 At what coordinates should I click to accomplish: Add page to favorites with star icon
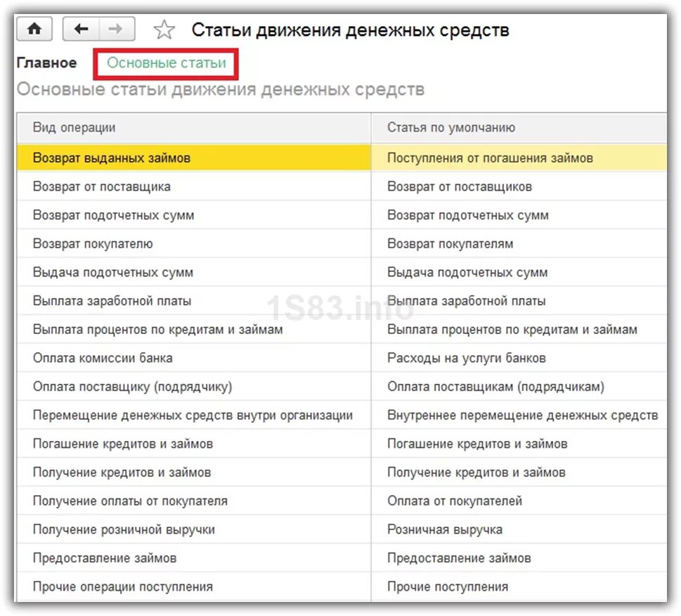pos(164,30)
